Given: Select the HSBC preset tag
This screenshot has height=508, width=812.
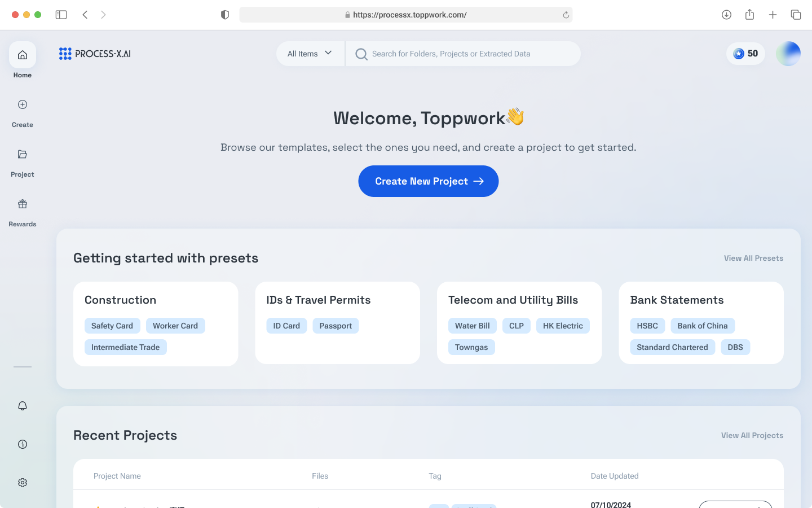Looking at the screenshot, I should [647, 326].
